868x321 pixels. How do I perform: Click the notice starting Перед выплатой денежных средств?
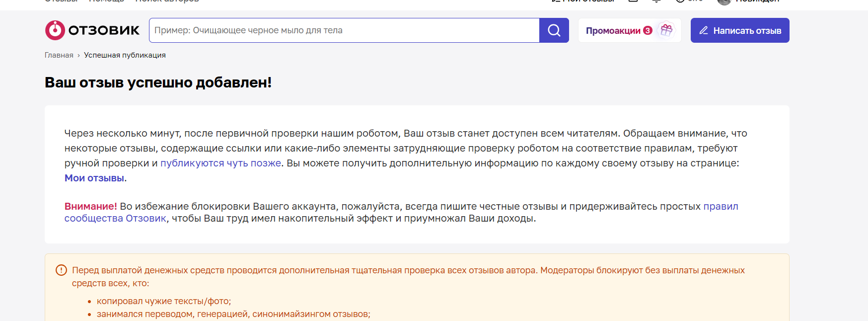408,277
